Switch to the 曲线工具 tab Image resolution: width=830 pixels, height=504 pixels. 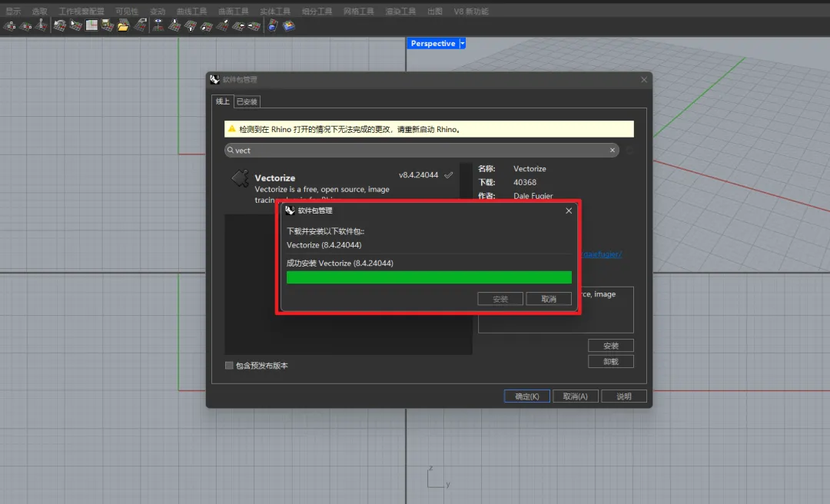tap(191, 11)
